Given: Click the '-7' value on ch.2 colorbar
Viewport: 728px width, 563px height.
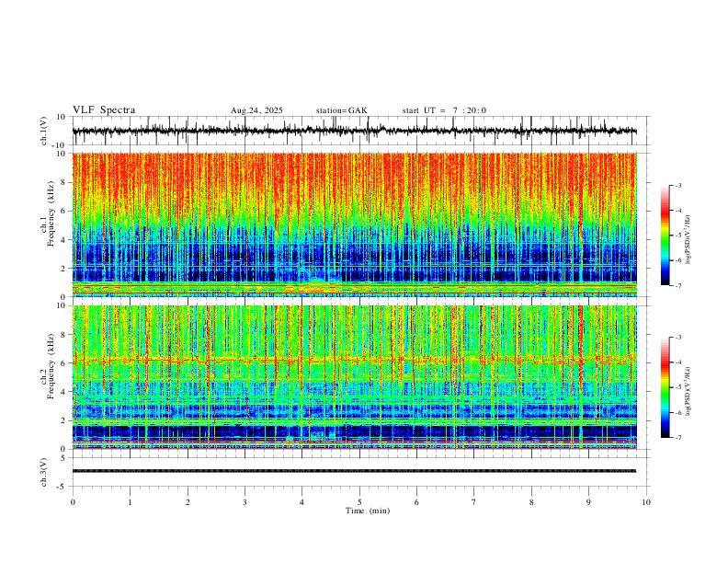Looking at the screenshot, I should pyautogui.click(x=677, y=437).
